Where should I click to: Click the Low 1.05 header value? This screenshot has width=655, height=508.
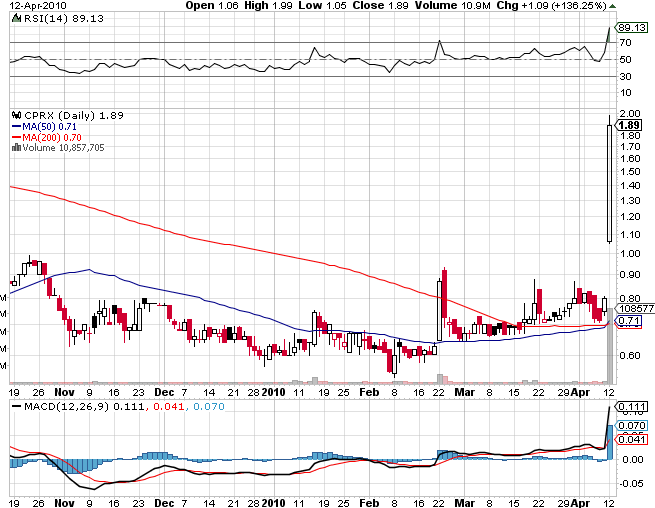click(x=322, y=5)
